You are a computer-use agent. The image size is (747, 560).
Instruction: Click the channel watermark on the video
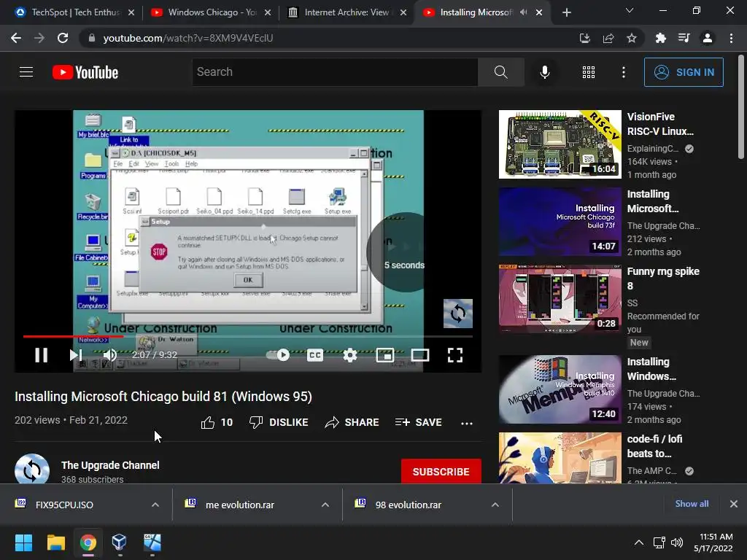point(458,314)
